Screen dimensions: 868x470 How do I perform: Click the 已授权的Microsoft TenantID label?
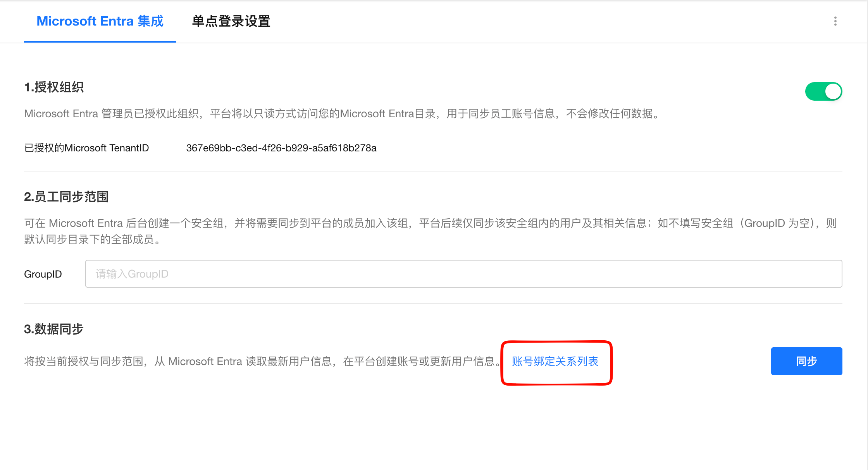click(x=86, y=148)
